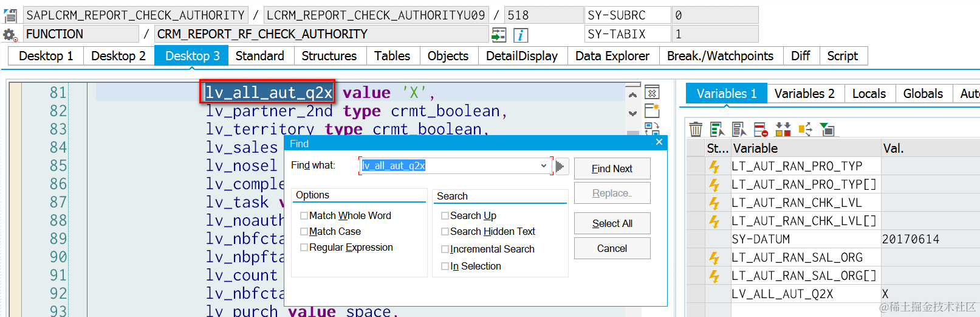Click the gray list-with-cursor icon in the variables toolbar

(739, 129)
